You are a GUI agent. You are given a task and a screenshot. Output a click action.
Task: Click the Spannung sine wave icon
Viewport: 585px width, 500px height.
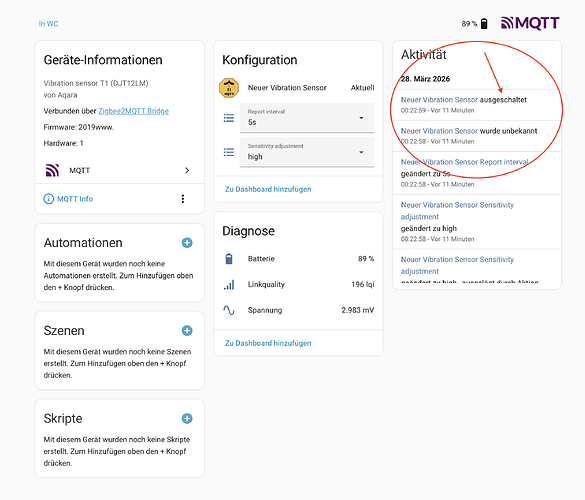tap(229, 310)
